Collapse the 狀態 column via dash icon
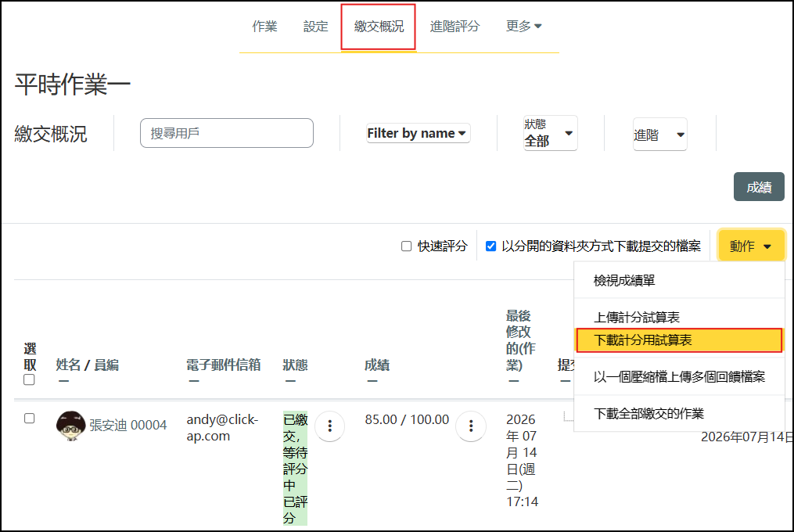The width and height of the screenshot is (794, 532). pyautogui.click(x=290, y=381)
